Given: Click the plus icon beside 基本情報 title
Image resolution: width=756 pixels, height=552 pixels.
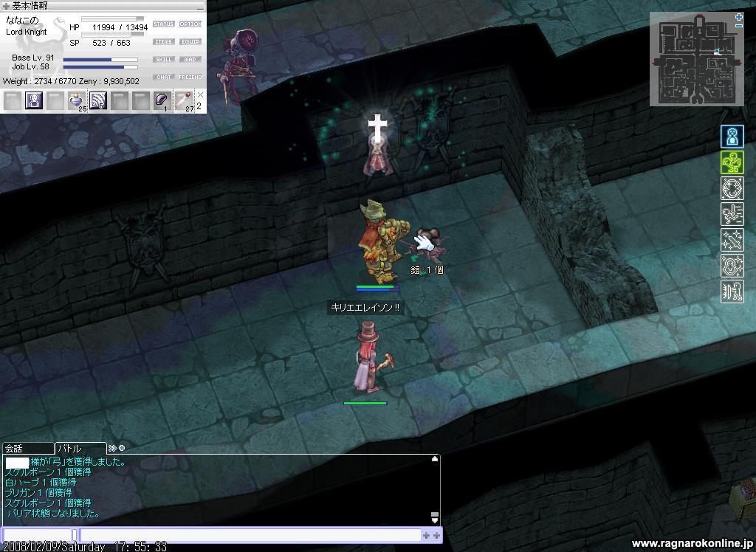Looking at the screenshot, I should pyautogui.click(x=6, y=6).
